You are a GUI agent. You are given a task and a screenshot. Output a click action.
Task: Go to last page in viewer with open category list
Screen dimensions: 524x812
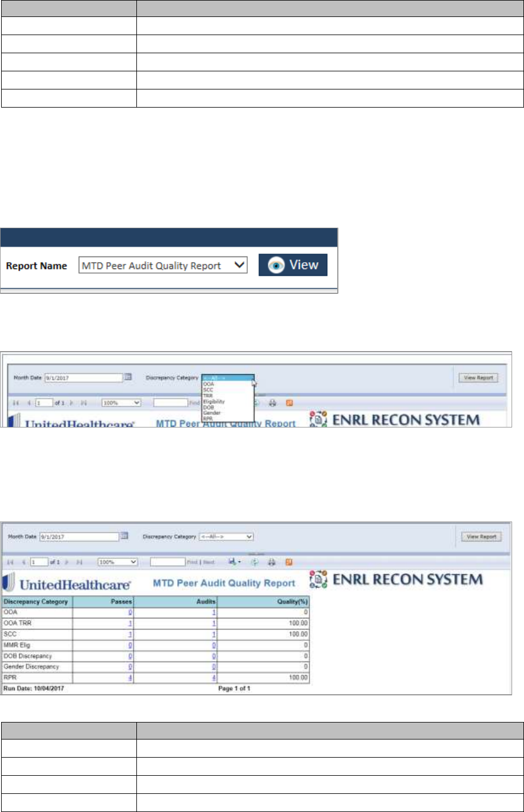[x=83, y=403]
